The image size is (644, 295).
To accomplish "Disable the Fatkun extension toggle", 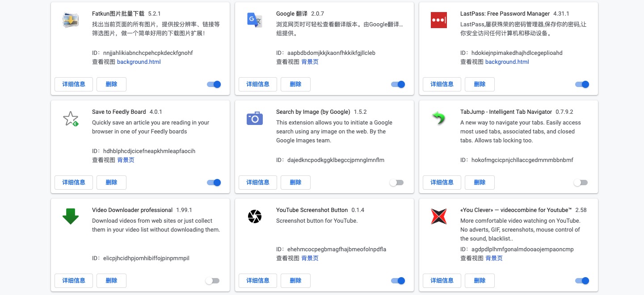I will pos(214,84).
